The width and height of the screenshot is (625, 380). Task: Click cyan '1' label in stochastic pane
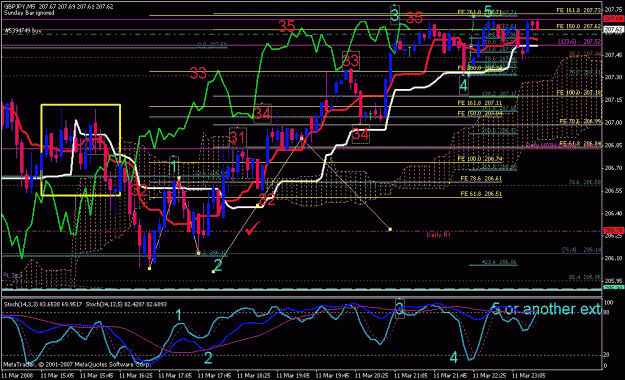(179, 315)
